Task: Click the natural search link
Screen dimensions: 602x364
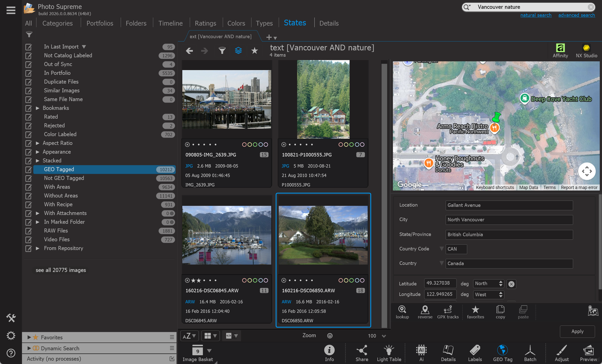Action: [x=536, y=15]
